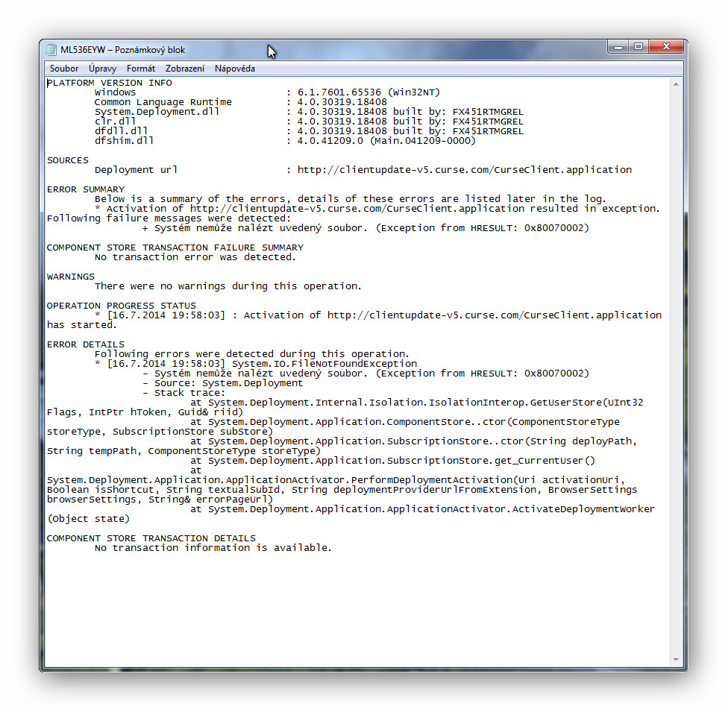
Task: Click 'No transaction information is available.' line
Action: [213, 548]
